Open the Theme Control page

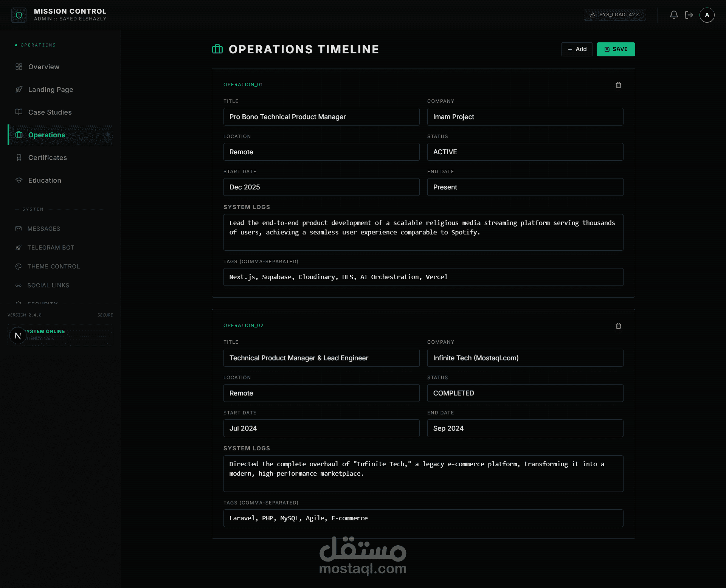pyautogui.click(x=53, y=267)
